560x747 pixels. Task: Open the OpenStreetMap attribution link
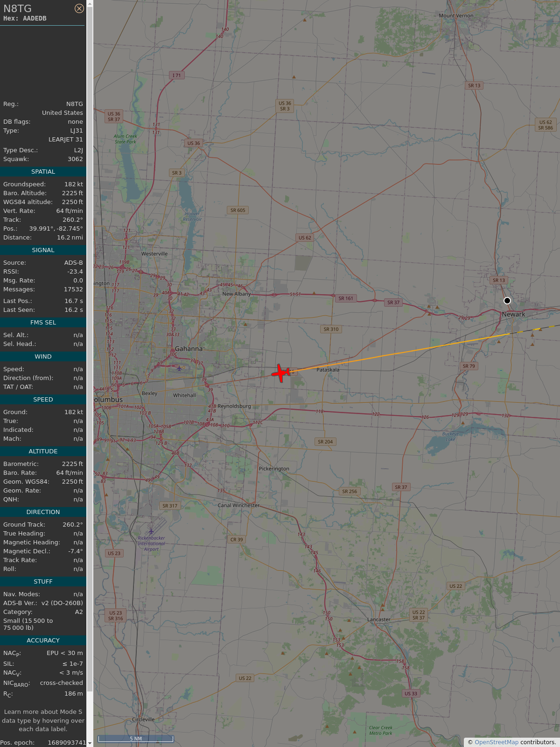496,742
